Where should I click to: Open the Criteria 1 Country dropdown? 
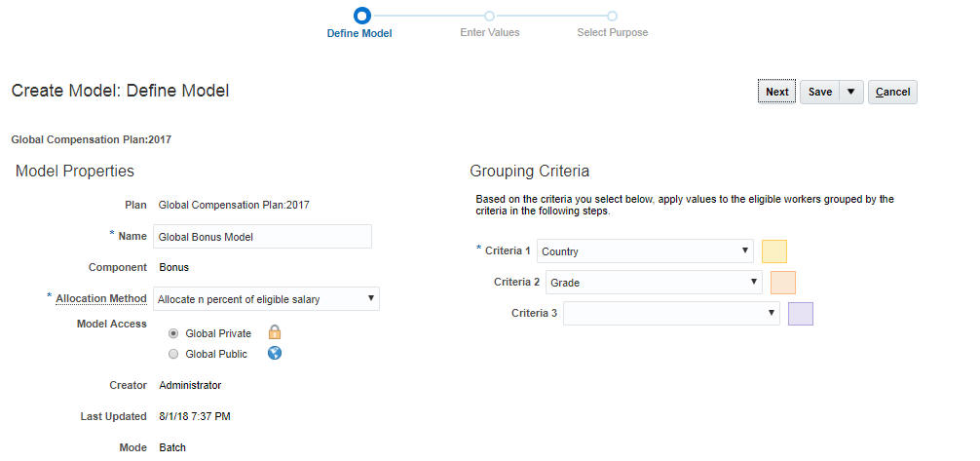coord(645,250)
